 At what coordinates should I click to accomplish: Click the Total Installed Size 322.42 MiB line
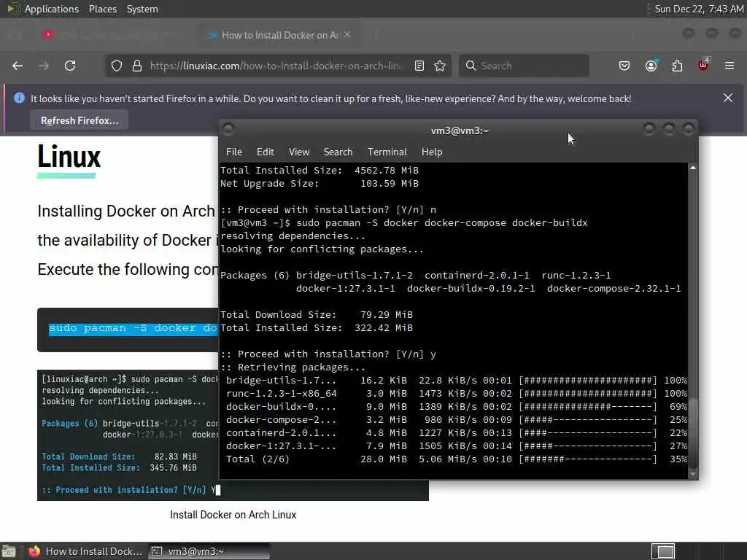point(317,327)
